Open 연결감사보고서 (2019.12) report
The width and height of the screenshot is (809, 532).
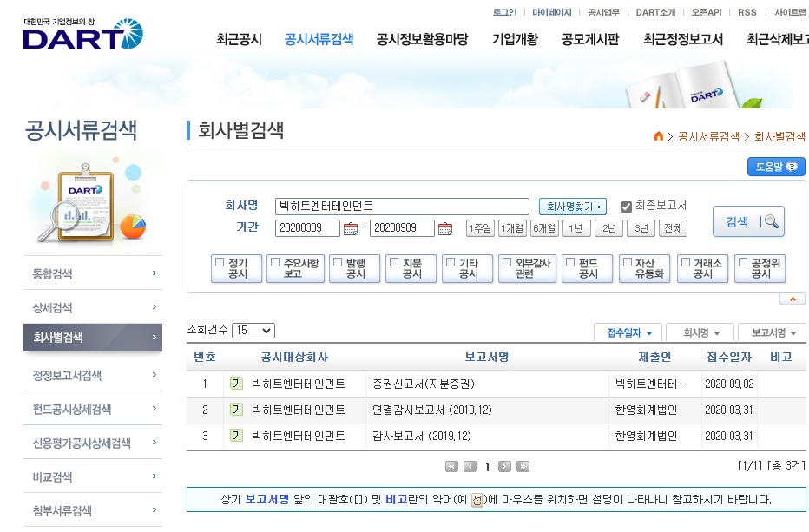[x=432, y=410]
